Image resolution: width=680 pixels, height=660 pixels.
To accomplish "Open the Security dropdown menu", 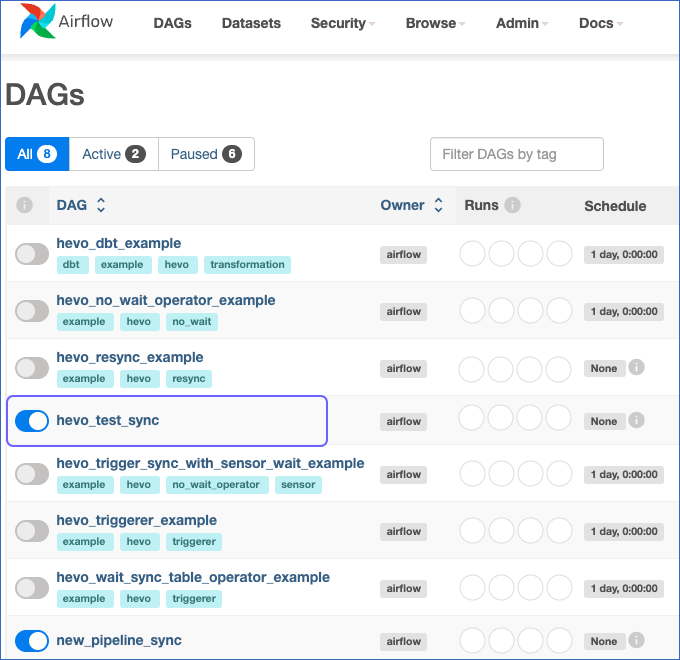I will [343, 23].
